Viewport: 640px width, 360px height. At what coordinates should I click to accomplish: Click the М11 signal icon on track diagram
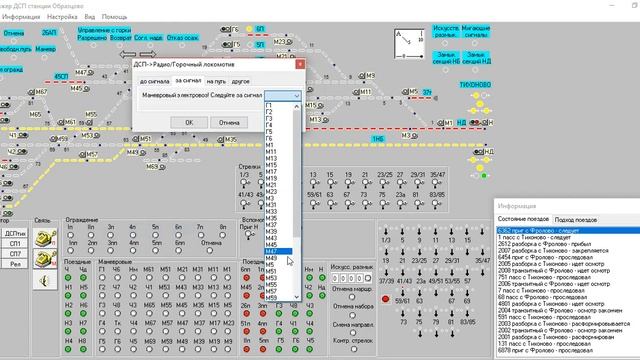356,92
